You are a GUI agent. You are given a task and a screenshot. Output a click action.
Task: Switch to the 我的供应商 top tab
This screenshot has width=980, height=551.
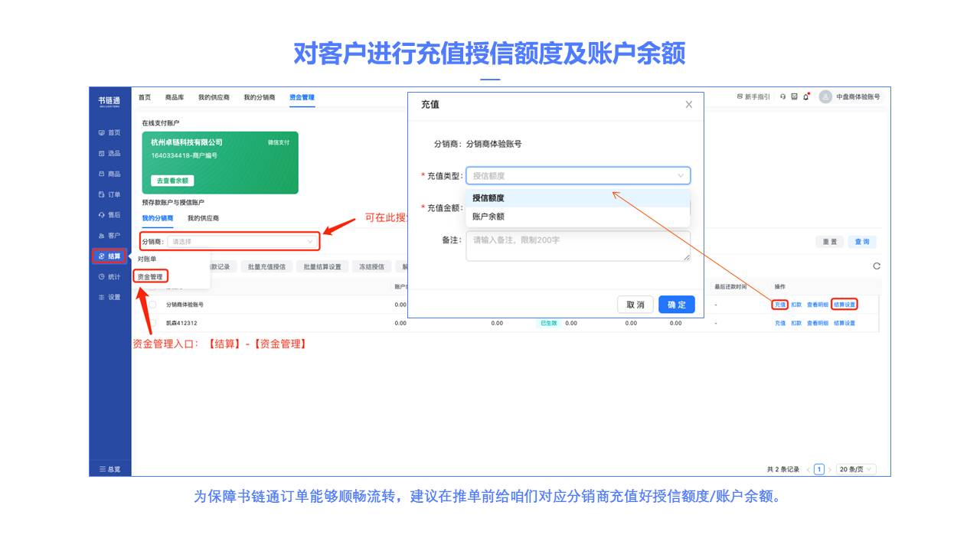coord(214,97)
